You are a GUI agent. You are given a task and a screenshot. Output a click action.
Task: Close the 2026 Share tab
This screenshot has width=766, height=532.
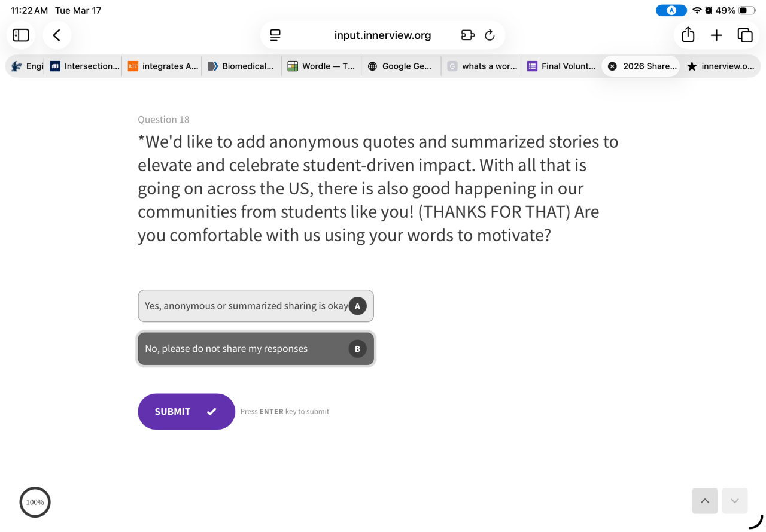point(612,66)
